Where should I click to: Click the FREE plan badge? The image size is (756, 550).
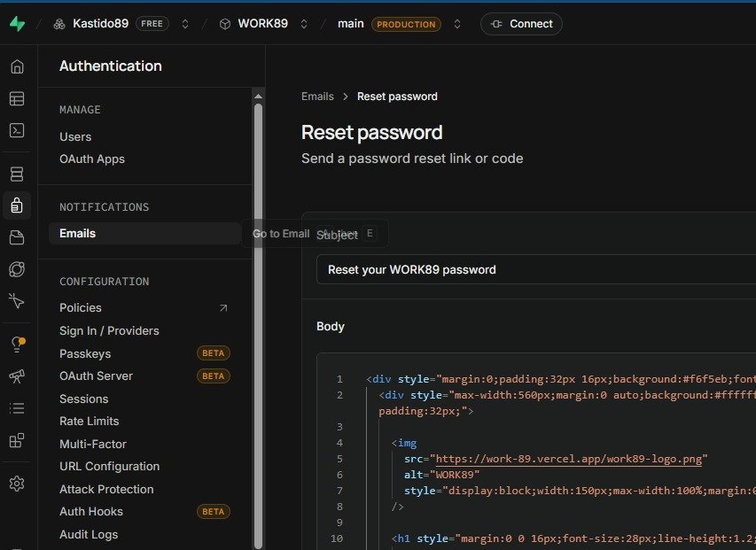pyautogui.click(x=152, y=24)
